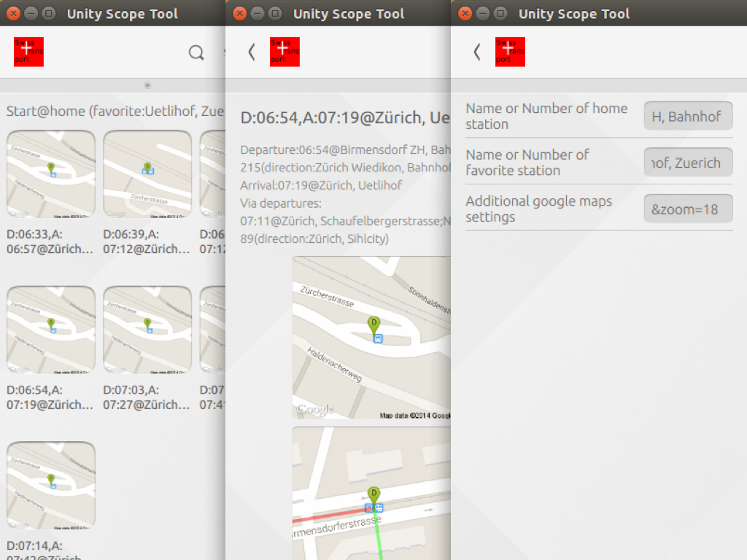This screenshot has width=747, height=560.
Task: Click the 'Name or Number of home station' label
Action: [546, 116]
